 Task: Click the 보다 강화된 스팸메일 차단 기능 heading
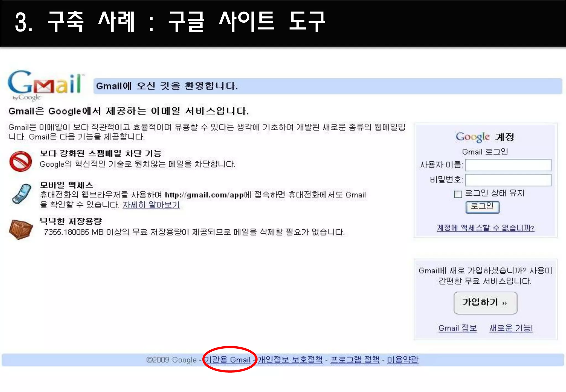101,153
